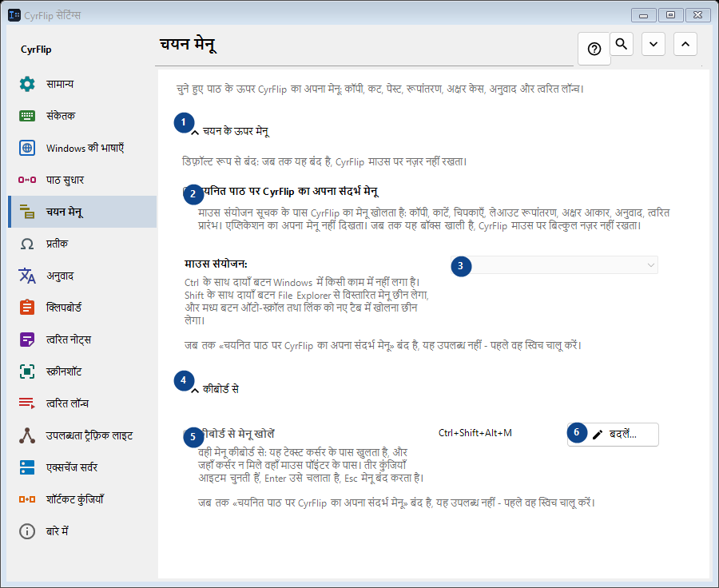Click the gear icon beside सामान्य
The width and height of the screenshot is (719, 588).
[x=27, y=84]
